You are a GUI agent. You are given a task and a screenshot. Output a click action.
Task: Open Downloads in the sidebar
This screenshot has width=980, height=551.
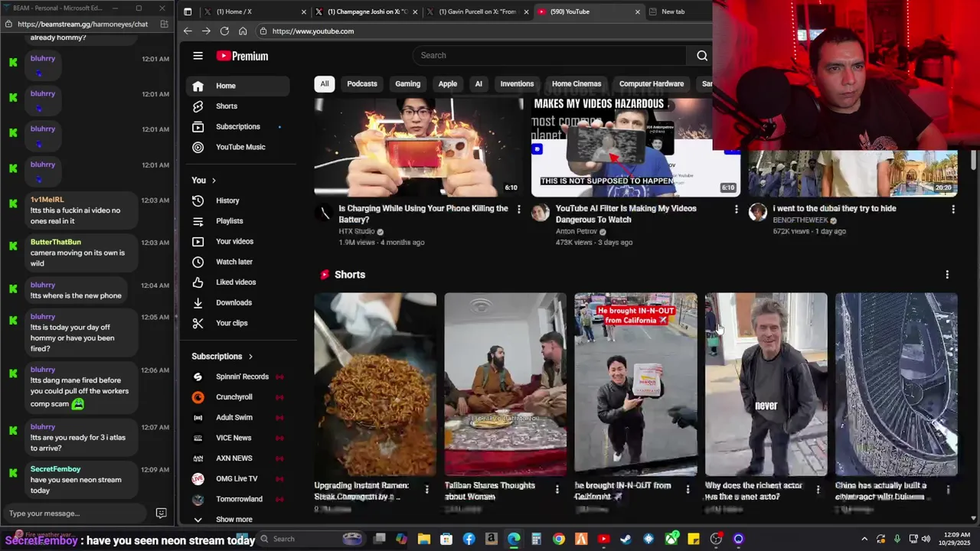point(237,302)
